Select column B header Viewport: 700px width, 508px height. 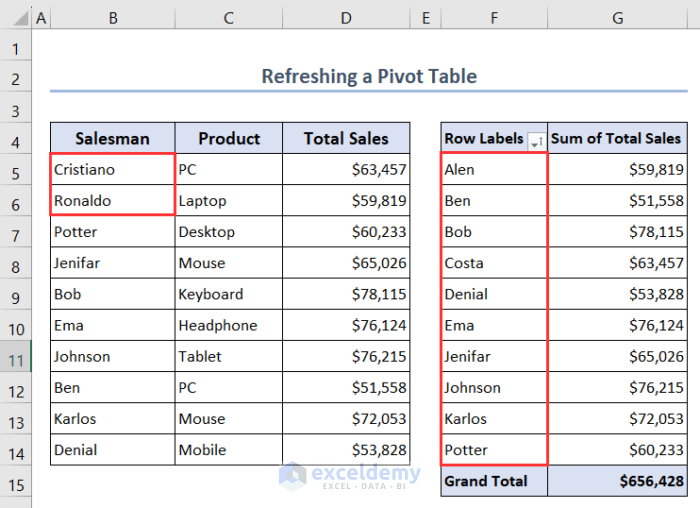[113, 18]
